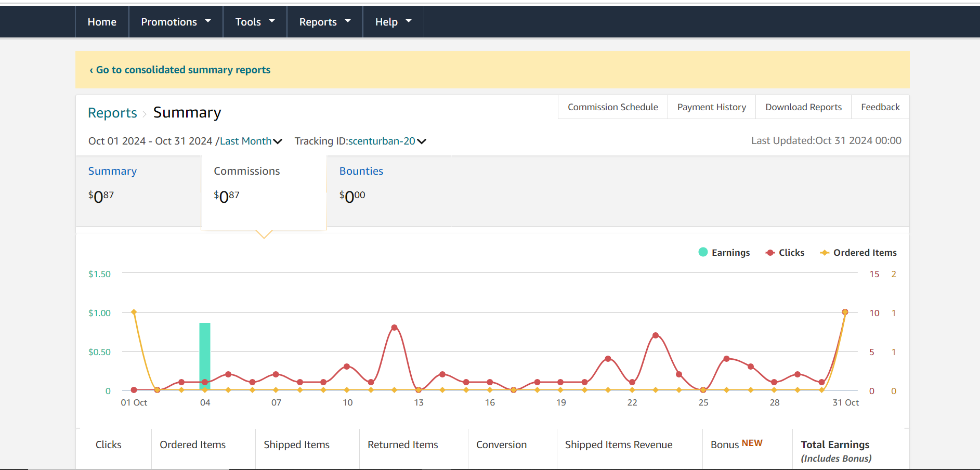The width and height of the screenshot is (980, 470).
Task: Open the Feedback tab
Action: [880, 107]
